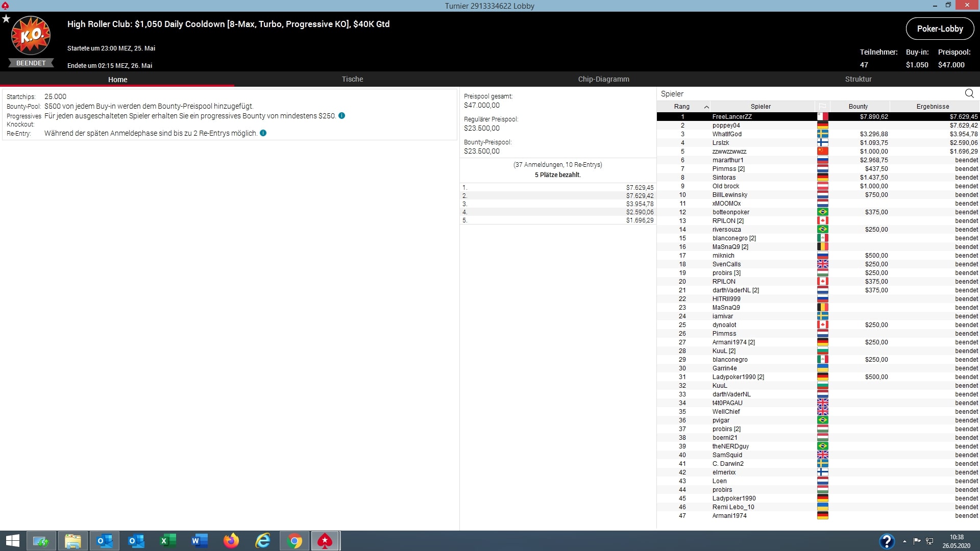Open PokerStars app in taskbar
The width and height of the screenshot is (980, 551).
(325, 541)
